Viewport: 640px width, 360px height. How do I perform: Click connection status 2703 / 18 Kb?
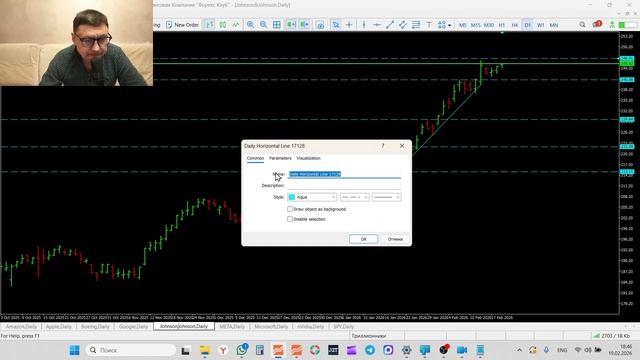pyautogui.click(x=611, y=336)
